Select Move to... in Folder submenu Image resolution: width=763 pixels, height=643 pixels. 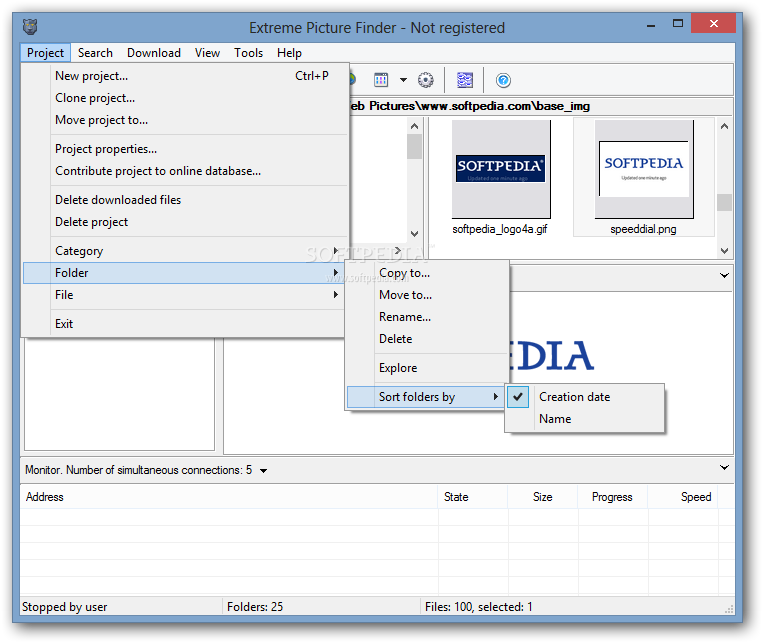click(427, 295)
